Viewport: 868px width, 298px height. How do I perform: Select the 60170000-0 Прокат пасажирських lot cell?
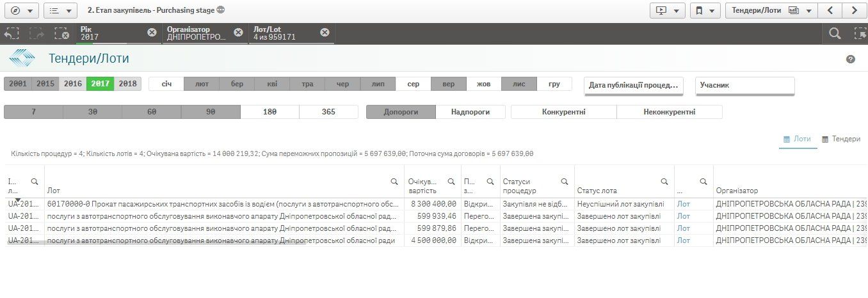coord(223,204)
